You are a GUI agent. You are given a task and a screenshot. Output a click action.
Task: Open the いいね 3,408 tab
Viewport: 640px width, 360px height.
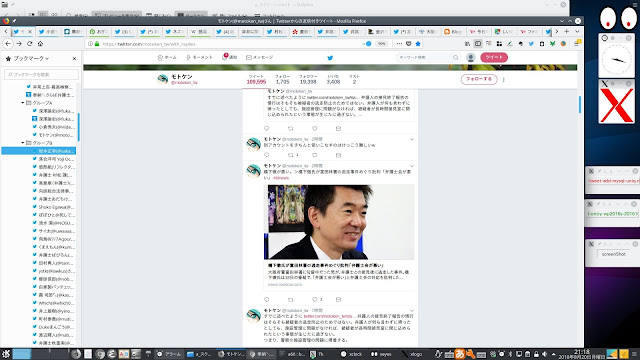(333, 79)
